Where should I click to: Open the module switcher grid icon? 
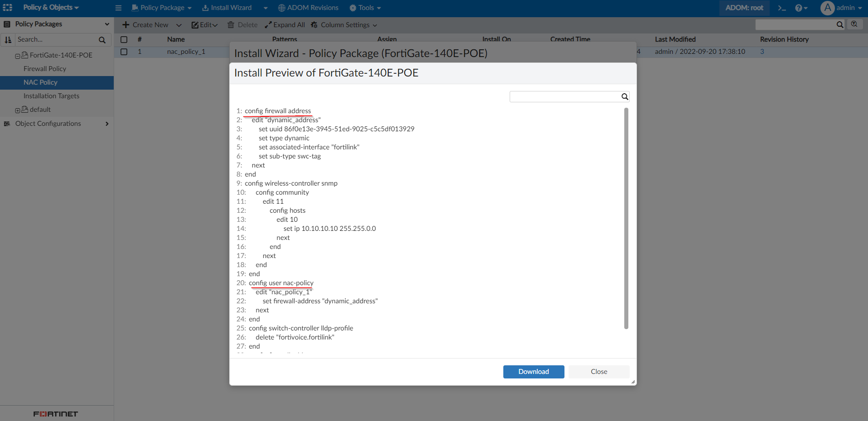[x=8, y=8]
